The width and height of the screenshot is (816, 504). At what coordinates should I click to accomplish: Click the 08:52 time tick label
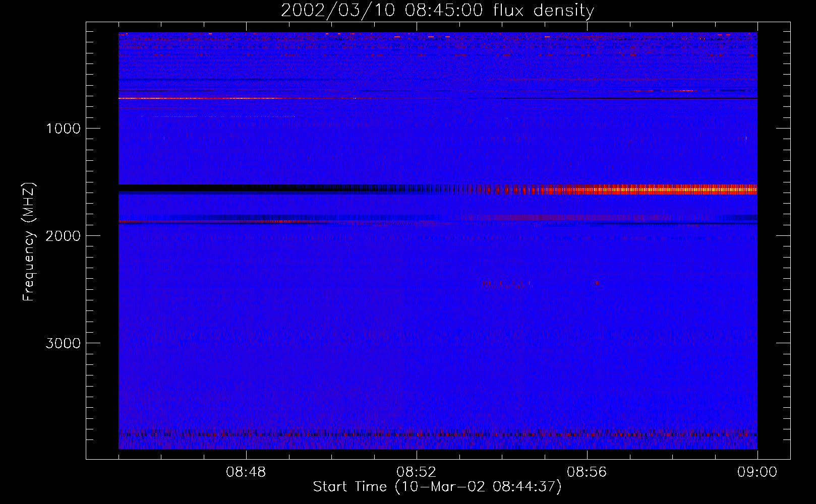click(417, 472)
